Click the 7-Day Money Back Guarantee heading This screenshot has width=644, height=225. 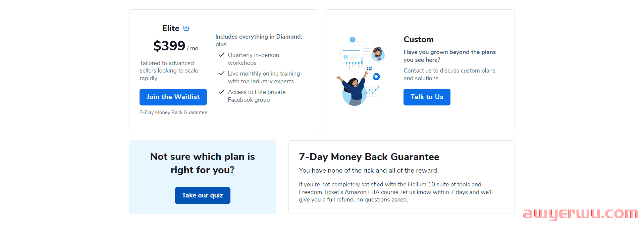[x=369, y=157]
